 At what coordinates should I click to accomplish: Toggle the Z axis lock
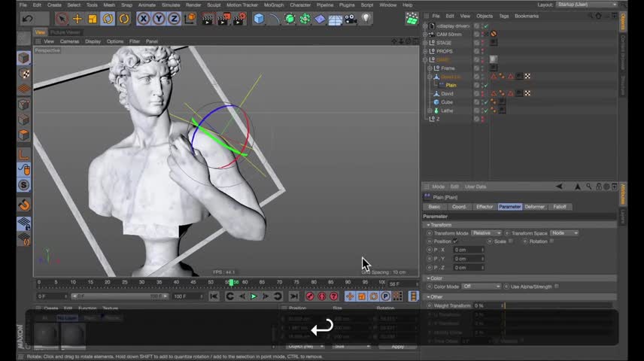tap(174, 19)
